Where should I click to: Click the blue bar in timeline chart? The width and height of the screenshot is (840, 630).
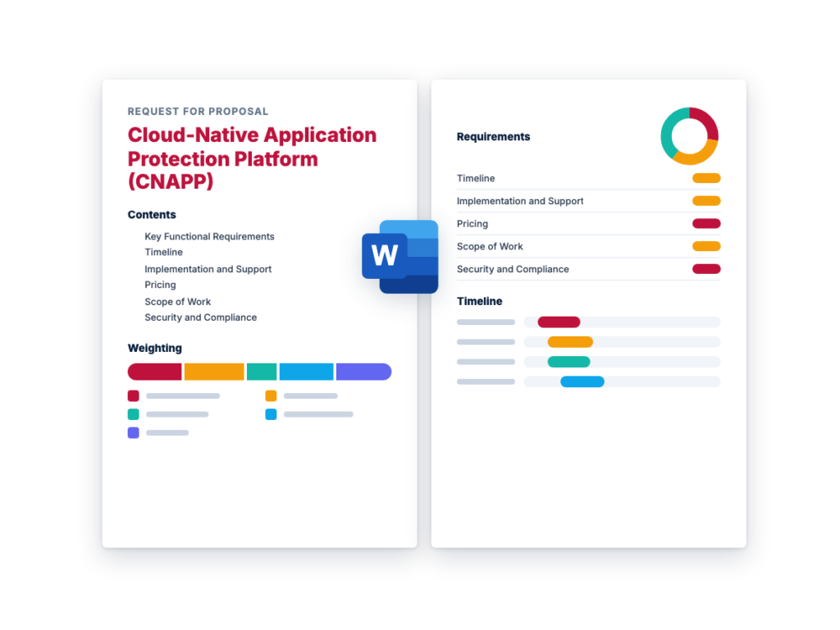pos(582,381)
